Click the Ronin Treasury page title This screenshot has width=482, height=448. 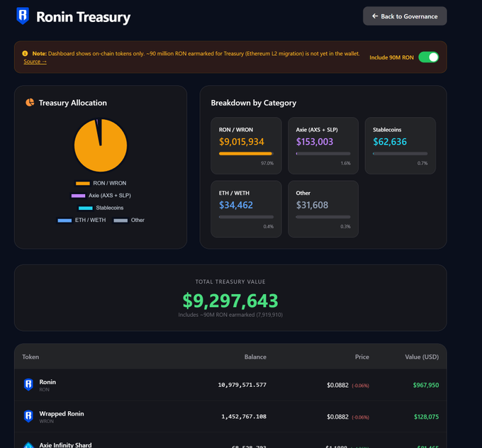[x=84, y=17]
